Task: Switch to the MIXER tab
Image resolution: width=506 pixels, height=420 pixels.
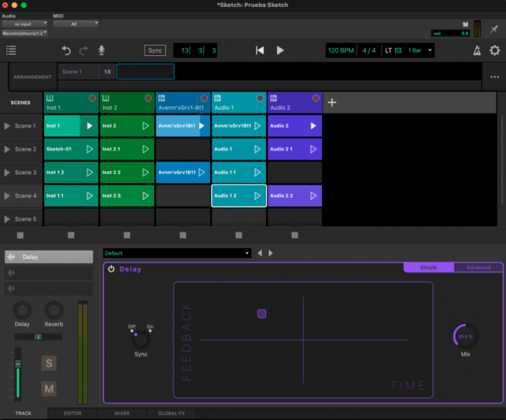Action: (x=122, y=413)
